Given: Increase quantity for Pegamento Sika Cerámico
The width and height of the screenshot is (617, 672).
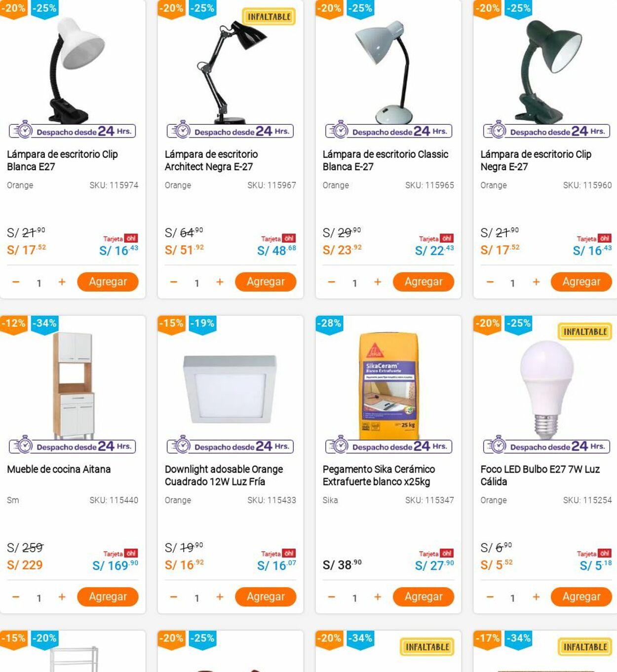Looking at the screenshot, I should click(378, 597).
